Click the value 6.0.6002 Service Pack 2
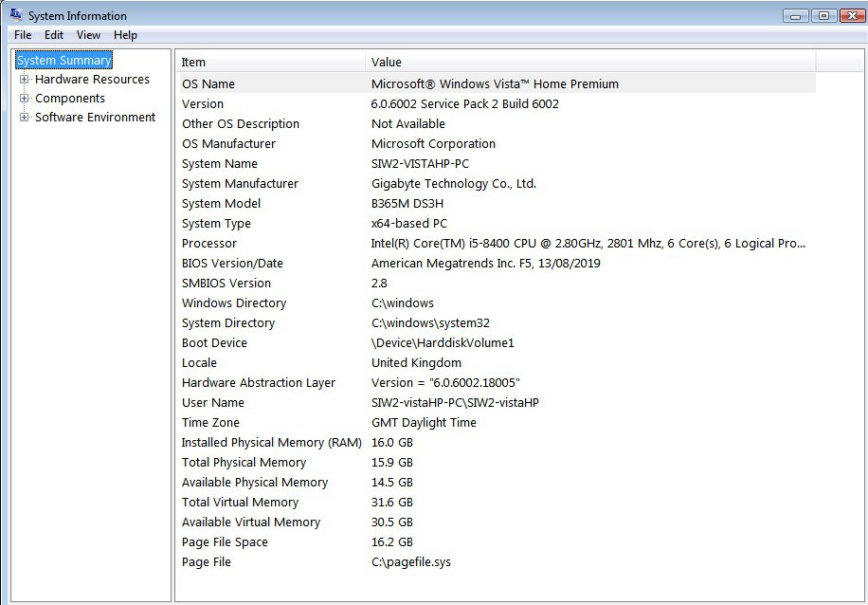 [x=465, y=103]
